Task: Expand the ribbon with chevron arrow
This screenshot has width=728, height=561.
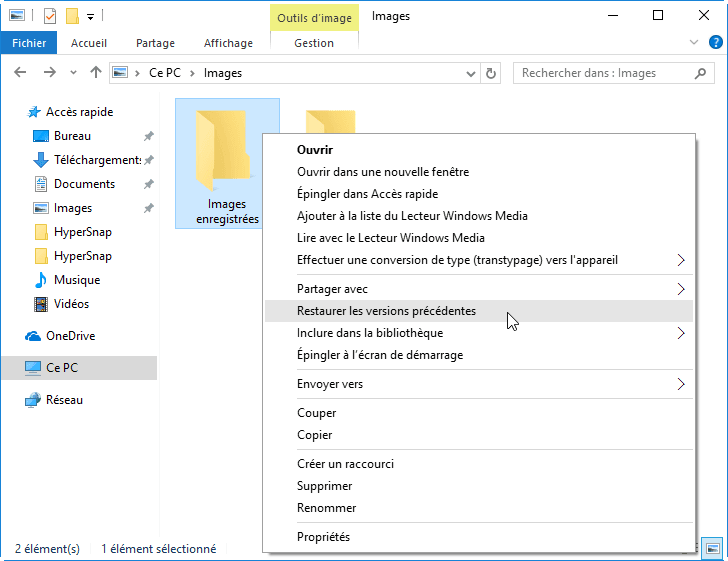Action: click(696, 43)
